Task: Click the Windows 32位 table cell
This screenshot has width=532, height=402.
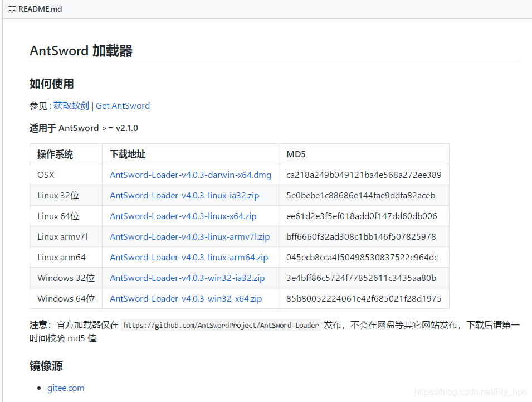Action: (x=66, y=278)
